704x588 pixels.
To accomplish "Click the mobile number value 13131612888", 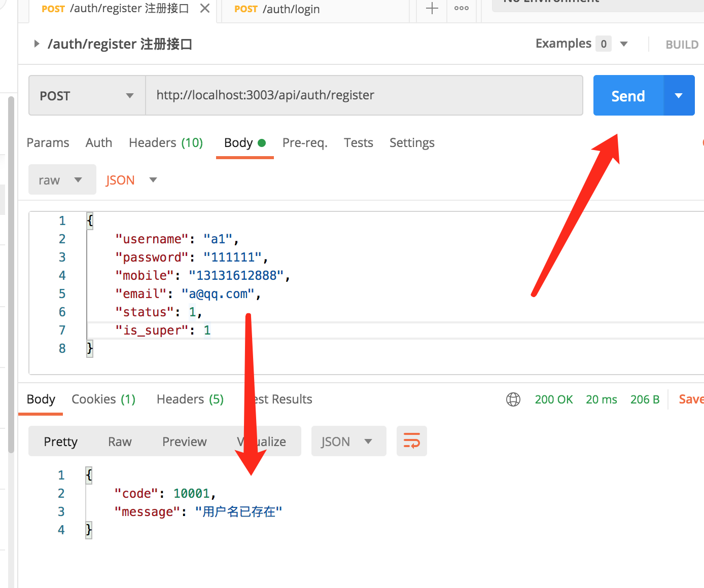I will (x=236, y=275).
